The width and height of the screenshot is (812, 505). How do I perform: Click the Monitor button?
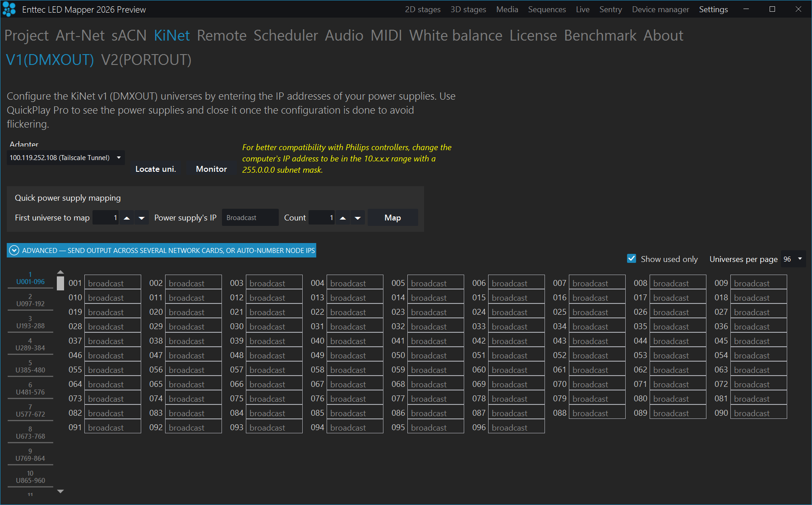coord(211,169)
